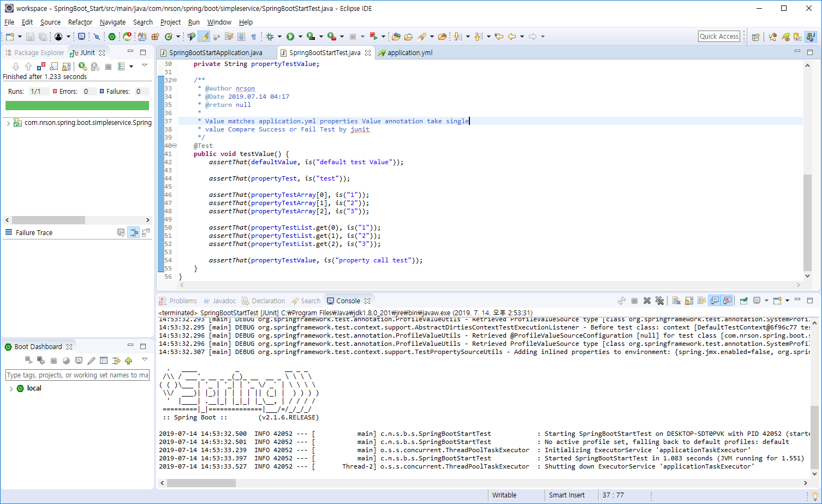
Task: Click the Console horizontal scrollbar thumb
Action: pos(201,483)
